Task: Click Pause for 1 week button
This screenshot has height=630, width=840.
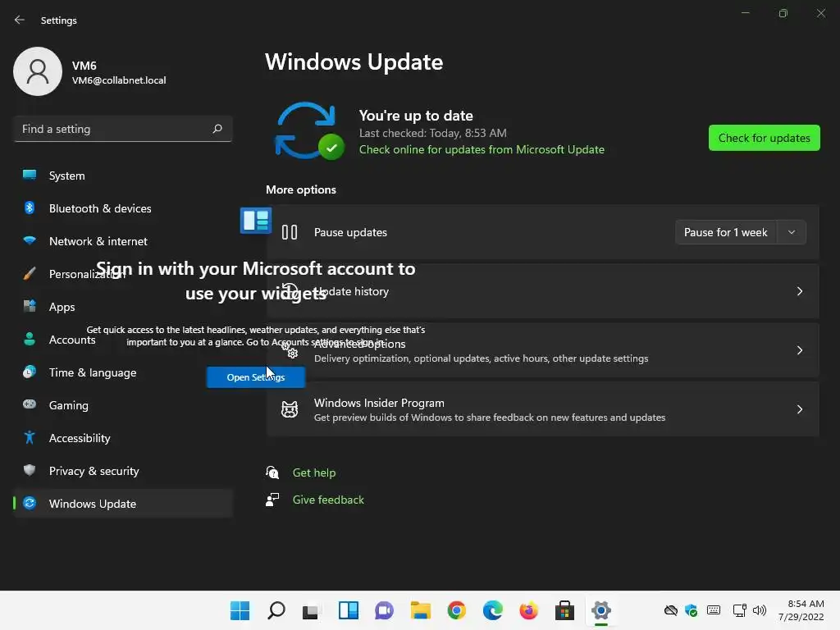Action: click(725, 232)
